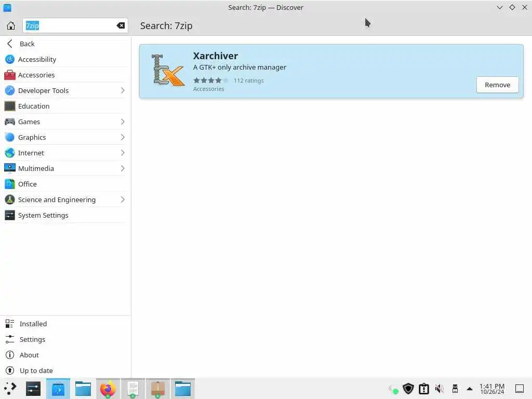Open the Graphics category icon
532x399 pixels.
coord(10,137)
